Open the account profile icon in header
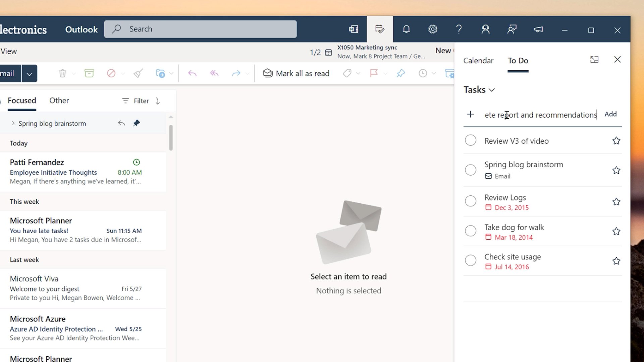644x362 pixels. (485, 29)
